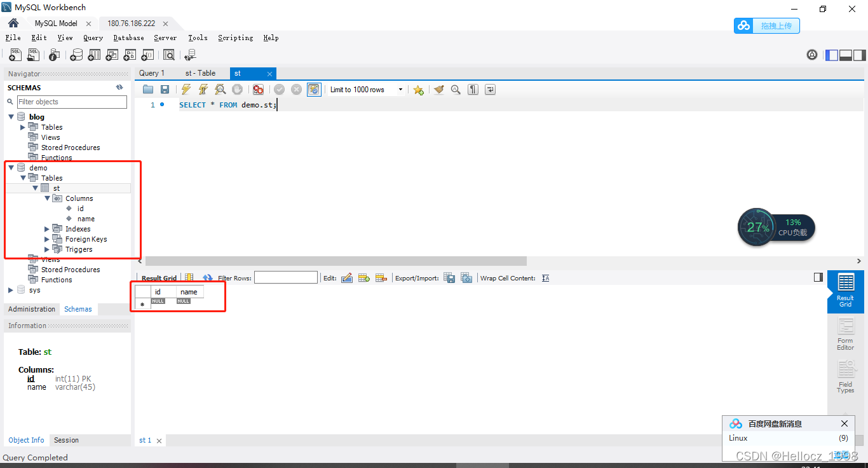The image size is (868, 468).
Task: Reconnect to DBMS icon
Action: 190,55
